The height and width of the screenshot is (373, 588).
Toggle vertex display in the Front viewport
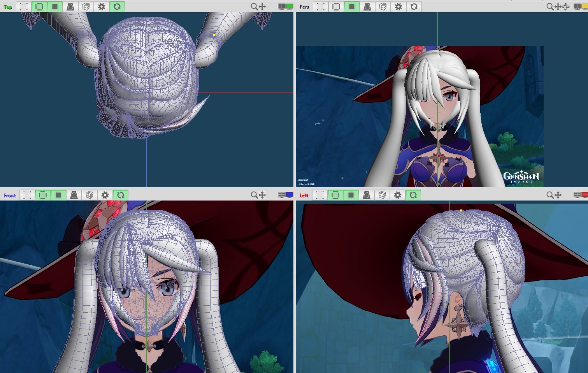[27, 195]
